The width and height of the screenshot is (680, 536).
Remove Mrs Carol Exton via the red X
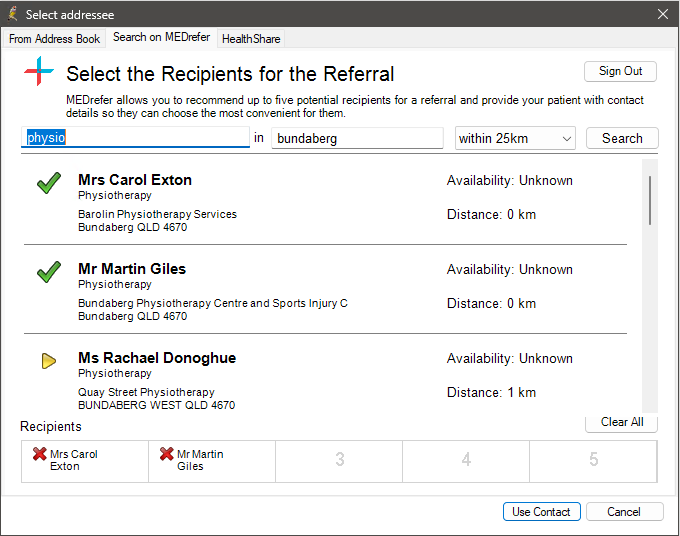click(39, 454)
